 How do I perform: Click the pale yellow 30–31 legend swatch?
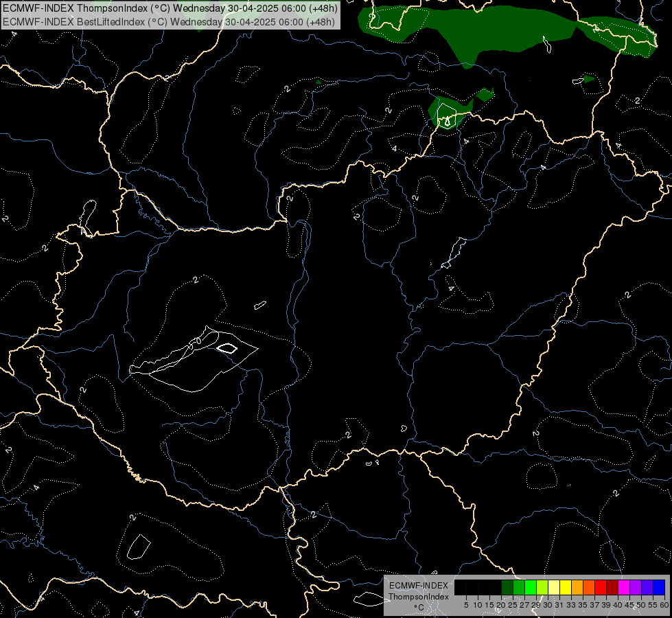coord(554,588)
